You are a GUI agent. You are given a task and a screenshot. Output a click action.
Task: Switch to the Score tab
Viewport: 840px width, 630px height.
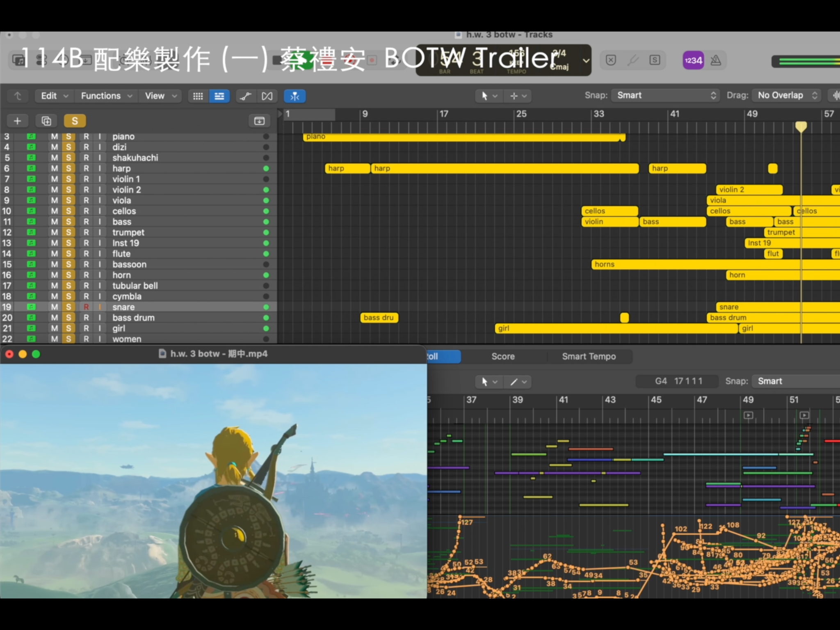tap(503, 357)
